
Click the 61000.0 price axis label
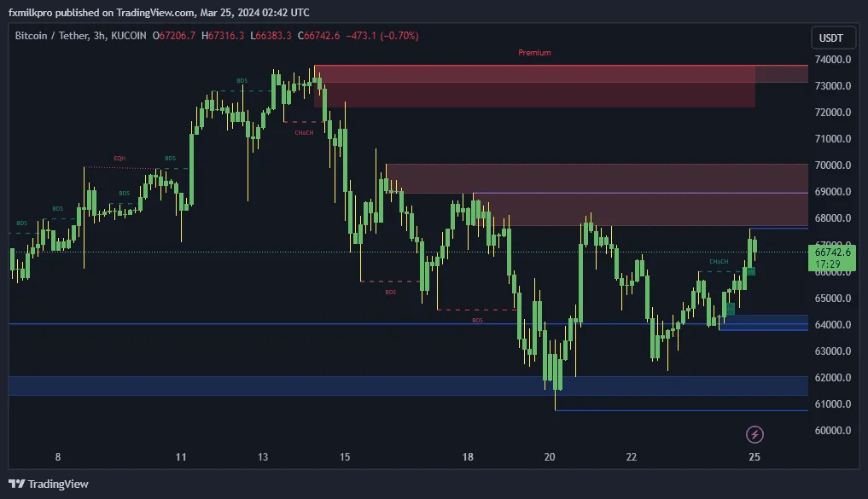tap(832, 404)
